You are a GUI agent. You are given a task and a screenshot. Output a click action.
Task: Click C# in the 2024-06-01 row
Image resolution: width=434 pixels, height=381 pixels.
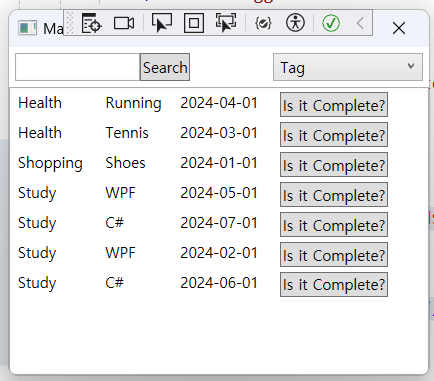(115, 283)
